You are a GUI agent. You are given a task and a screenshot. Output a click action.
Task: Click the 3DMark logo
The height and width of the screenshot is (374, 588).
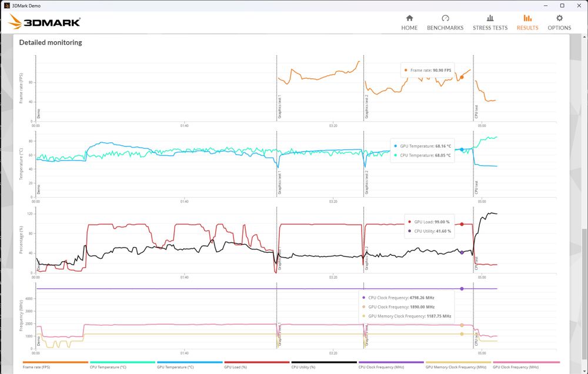44,22
